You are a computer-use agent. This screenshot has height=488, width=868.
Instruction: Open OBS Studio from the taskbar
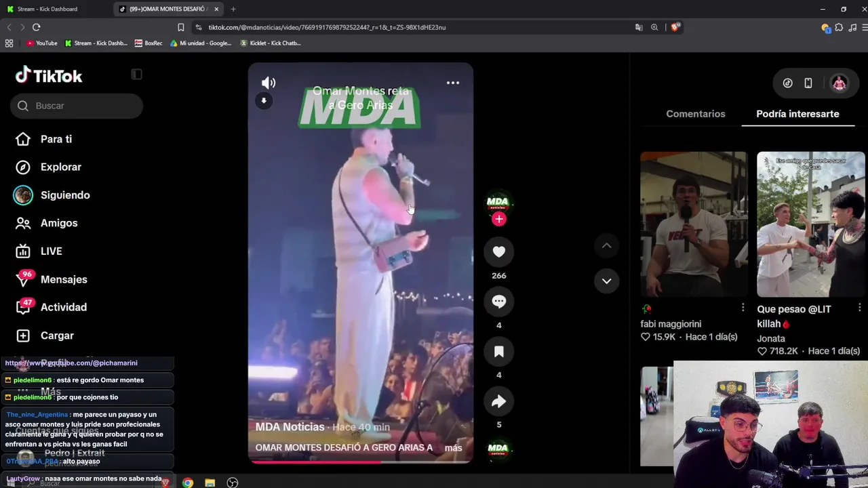(233, 483)
